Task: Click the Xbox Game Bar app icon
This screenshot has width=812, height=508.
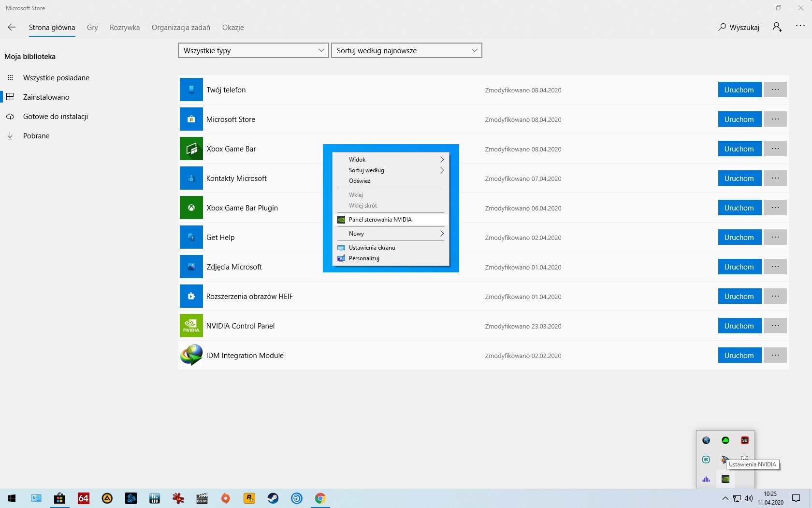Action: click(191, 149)
